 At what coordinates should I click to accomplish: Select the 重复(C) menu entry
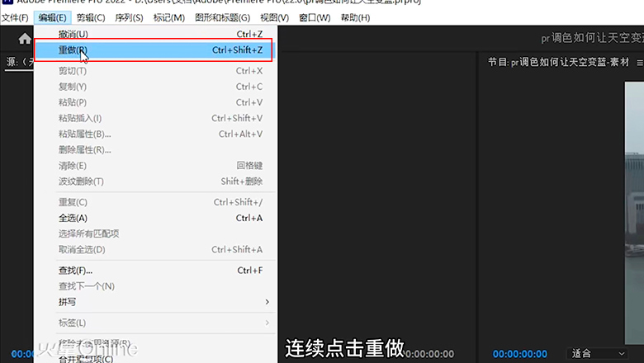point(155,202)
